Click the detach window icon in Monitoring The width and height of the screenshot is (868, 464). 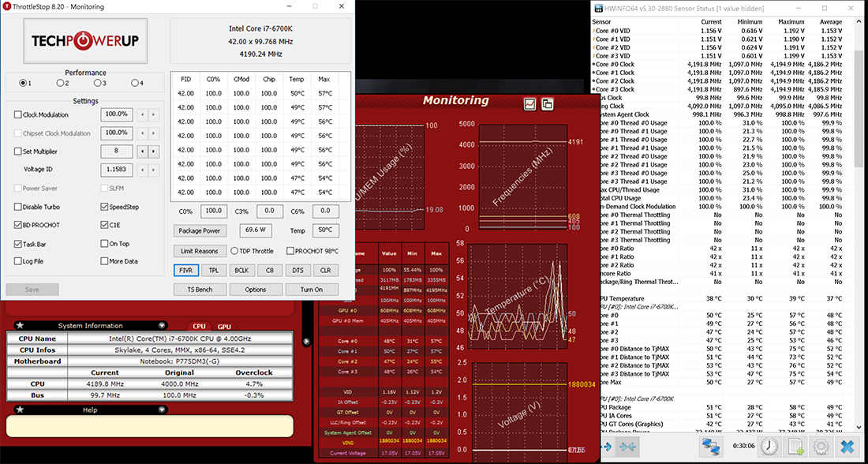tap(547, 104)
